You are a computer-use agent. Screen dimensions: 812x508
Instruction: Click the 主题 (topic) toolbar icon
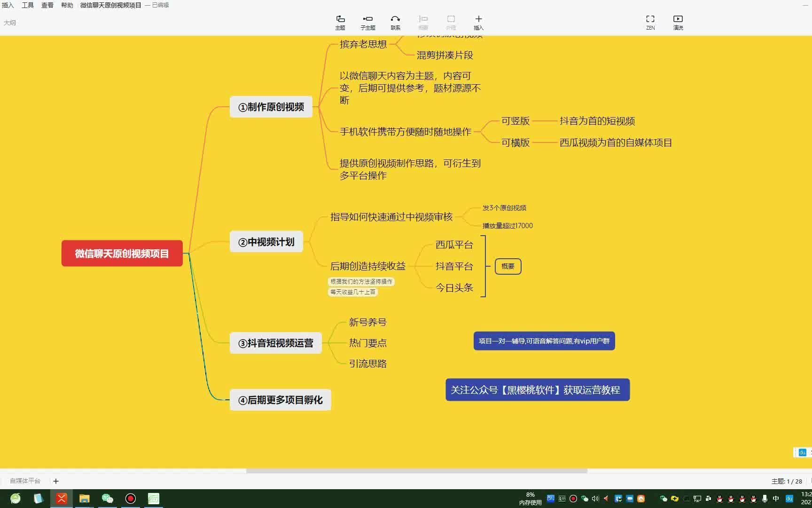point(340,22)
